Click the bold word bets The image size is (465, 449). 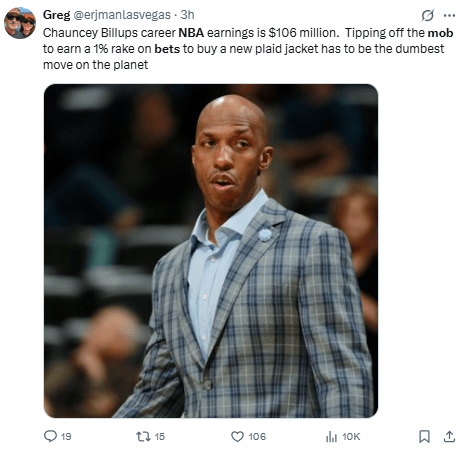167,49
